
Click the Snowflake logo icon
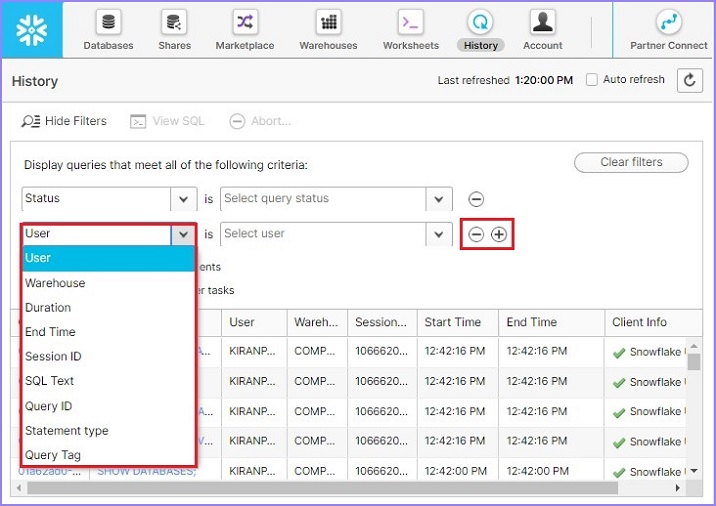pos(32,30)
